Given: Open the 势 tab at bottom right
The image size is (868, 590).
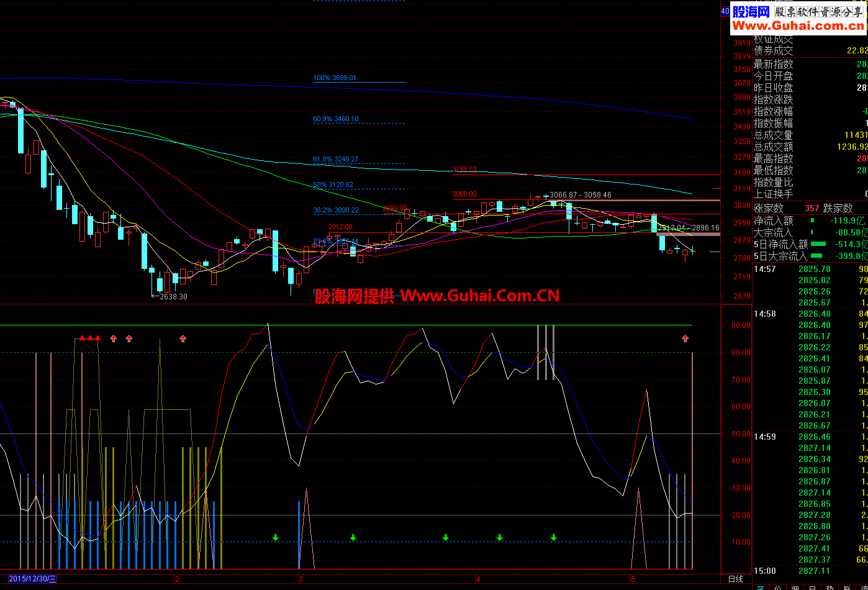Looking at the screenshot, I should [830, 586].
